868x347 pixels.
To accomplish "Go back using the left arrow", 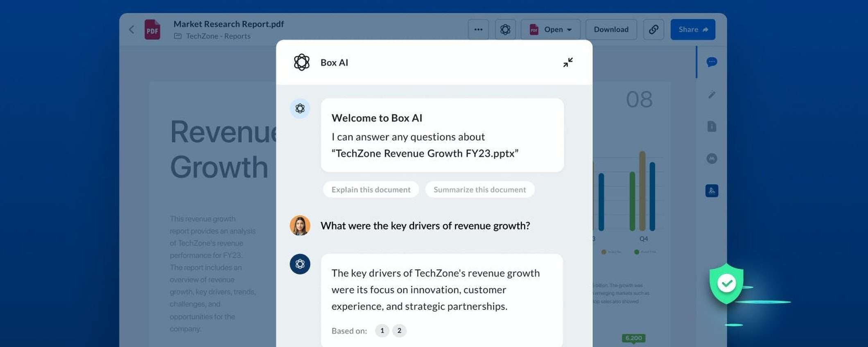I will pyautogui.click(x=131, y=29).
